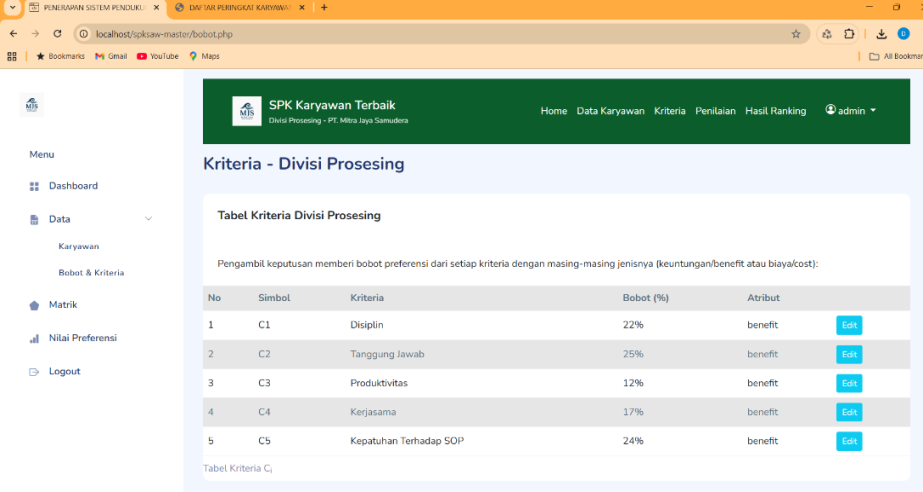The image size is (923, 492).
Task: Edit the Kepatuhan Terhadap SOP row
Action: click(849, 441)
